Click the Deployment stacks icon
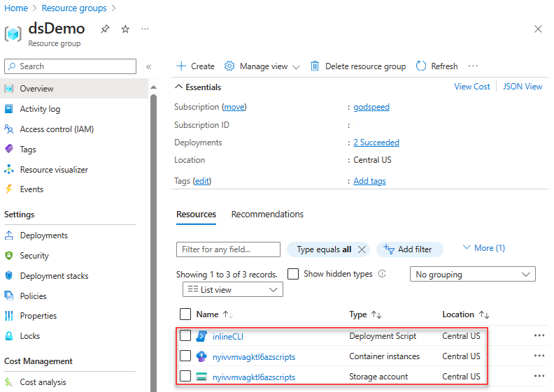 coord(9,275)
